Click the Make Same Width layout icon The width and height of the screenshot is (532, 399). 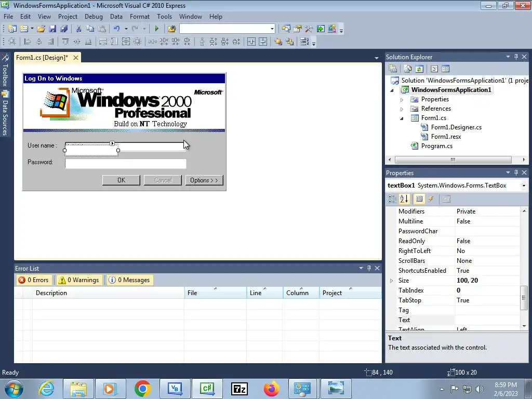(103, 42)
